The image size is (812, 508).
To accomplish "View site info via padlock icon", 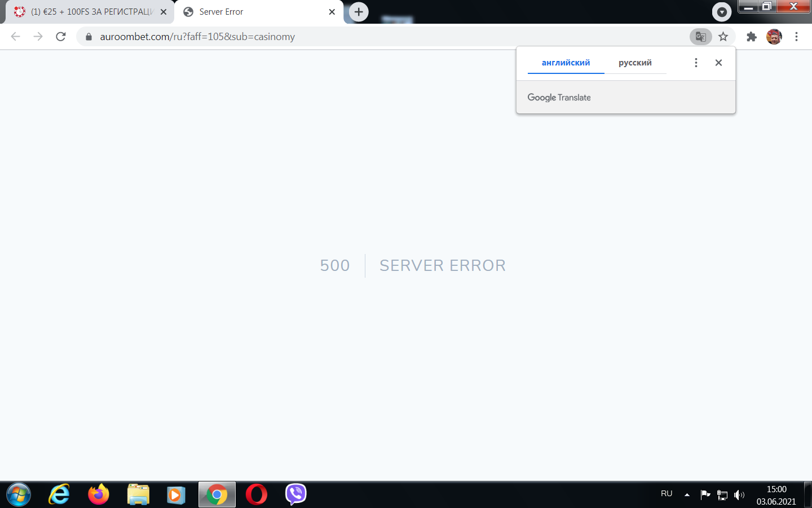I will tap(89, 37).
